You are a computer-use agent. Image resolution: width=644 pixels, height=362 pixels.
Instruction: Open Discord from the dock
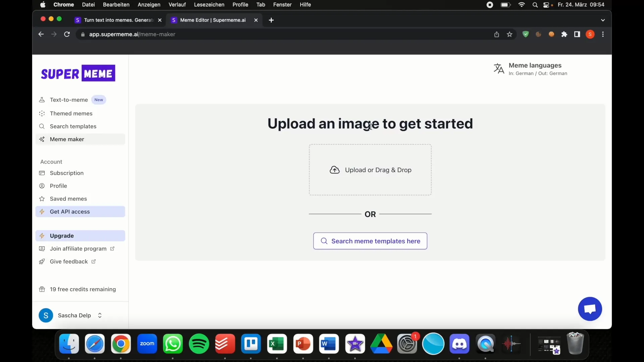pos(459,344)
